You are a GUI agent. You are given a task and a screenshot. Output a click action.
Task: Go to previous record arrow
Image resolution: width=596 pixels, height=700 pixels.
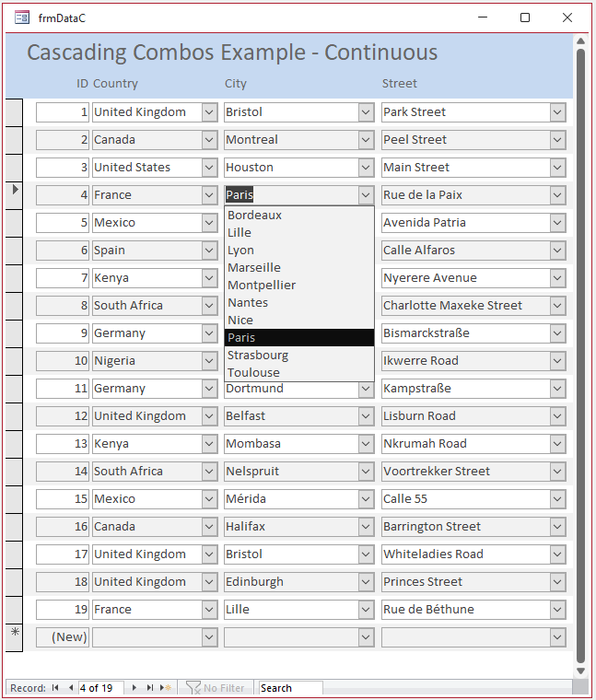(71, 687)
